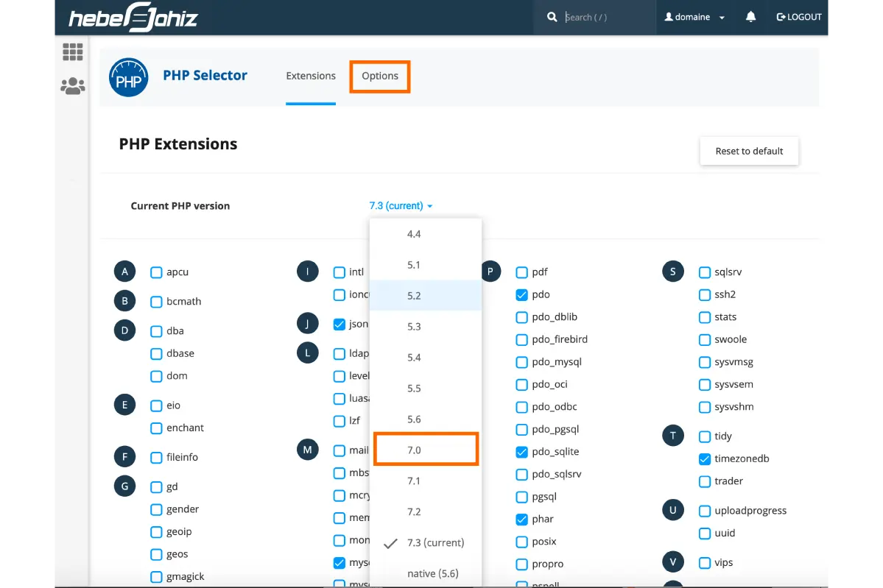Screen dimensions: 883x588
Task: Click the search magnifier icon
Action: [x=552, y=17]
